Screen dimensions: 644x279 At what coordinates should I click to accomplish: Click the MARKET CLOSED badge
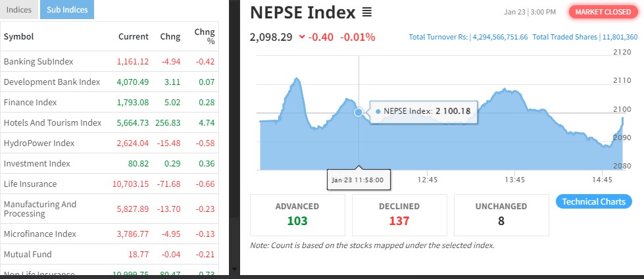pyautogui.click(x=603, y=12)
